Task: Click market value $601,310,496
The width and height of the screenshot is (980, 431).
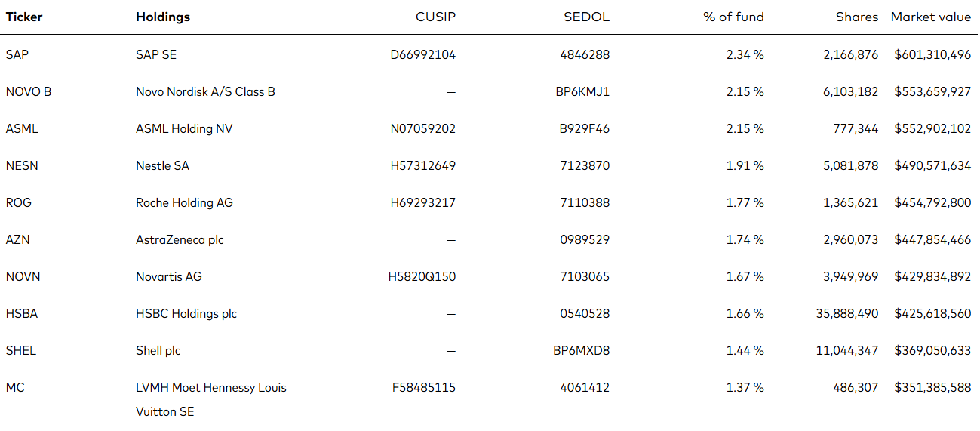Action: [932, 54]
